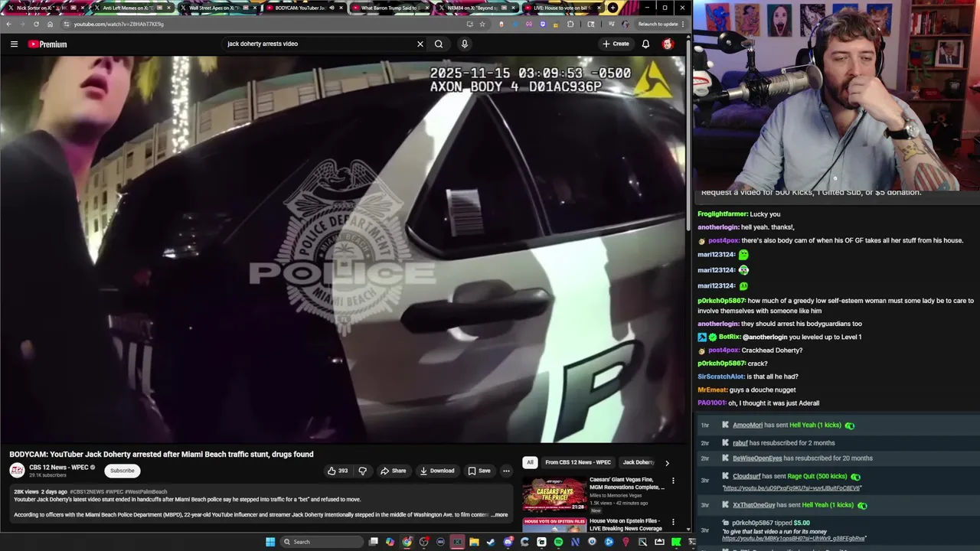Open the YouTube hamburger guide menu
The width and height of the screenshot is (980, 551).
[x=14, y=44]
